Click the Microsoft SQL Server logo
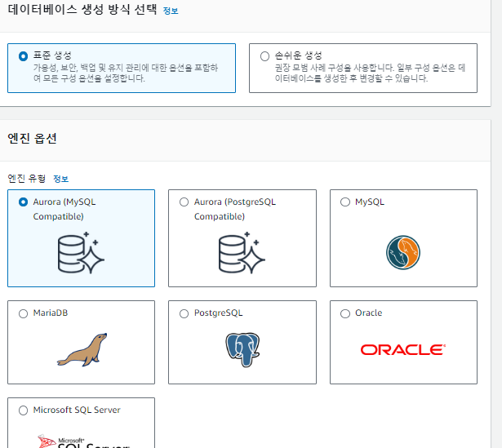Screen dimensions: 502x448 point(84,441)
